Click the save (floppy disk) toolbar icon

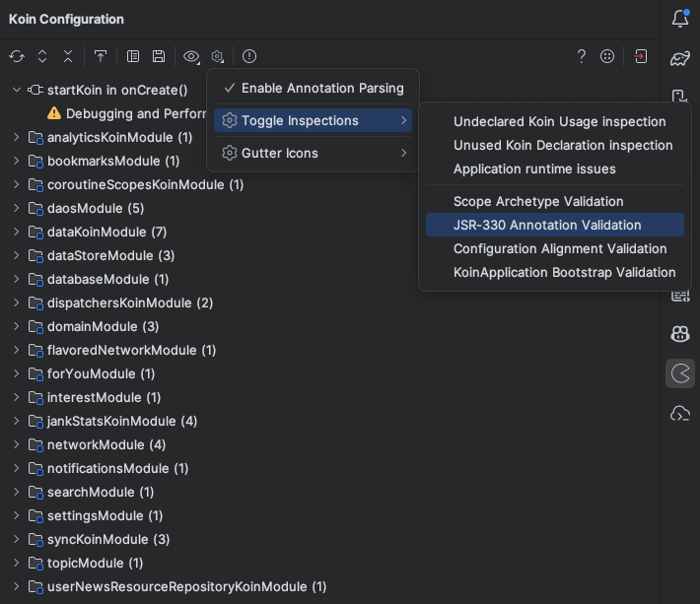pos(159,57)
